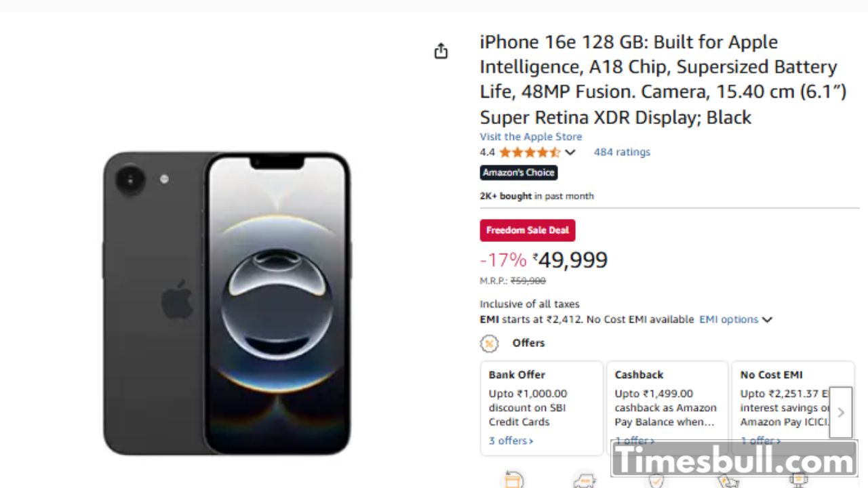Click the Offers percent badge icon
The image size is (868, 488).
point(489,344)
